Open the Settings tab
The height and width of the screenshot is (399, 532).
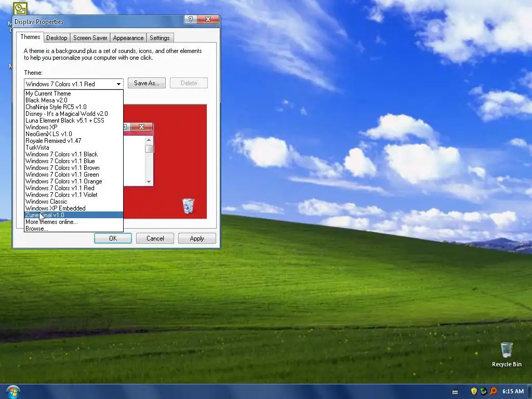click(159, 37)
